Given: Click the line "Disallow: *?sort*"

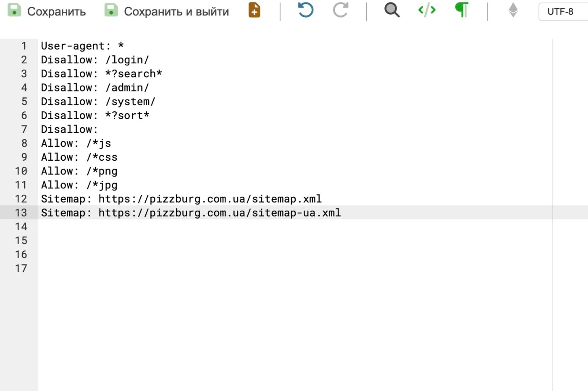Looking at the screenshot, I should tap(95, 115).
